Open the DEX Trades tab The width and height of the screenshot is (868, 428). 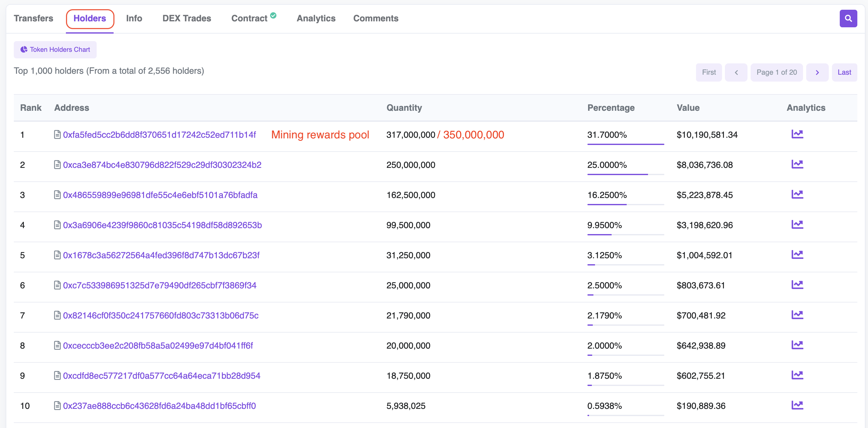[187, 19]
